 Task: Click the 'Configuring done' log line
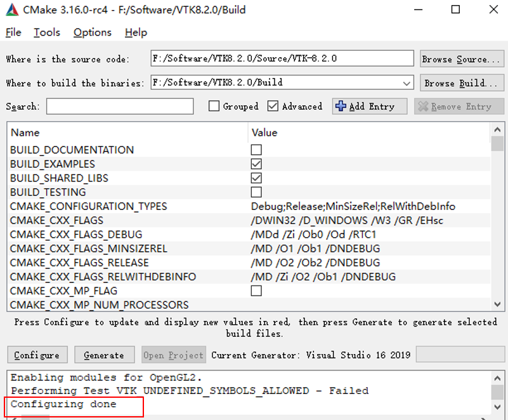(x=63, y=404)
